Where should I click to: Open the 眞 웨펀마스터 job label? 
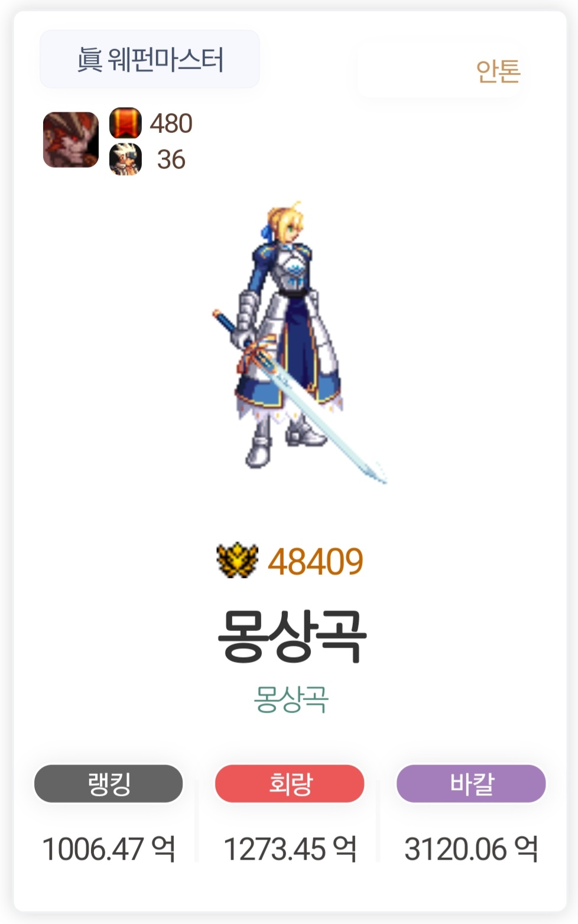(x=150, y=59)
